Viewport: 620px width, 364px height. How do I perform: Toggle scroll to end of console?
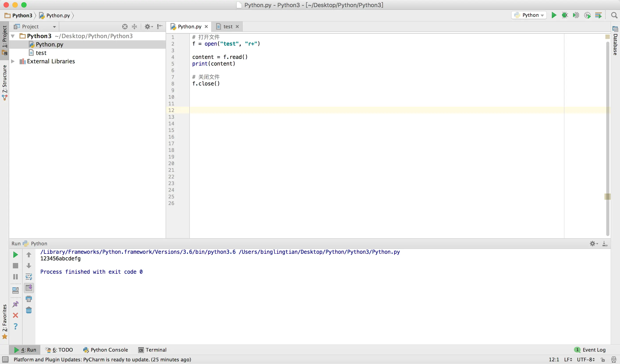pyautogui.click(x=29, y=288)
